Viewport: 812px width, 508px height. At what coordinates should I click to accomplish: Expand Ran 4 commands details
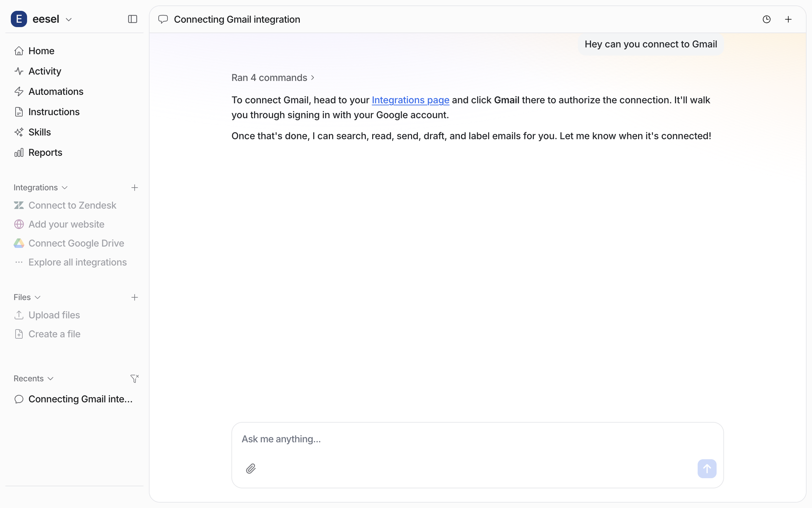[273, 78]
